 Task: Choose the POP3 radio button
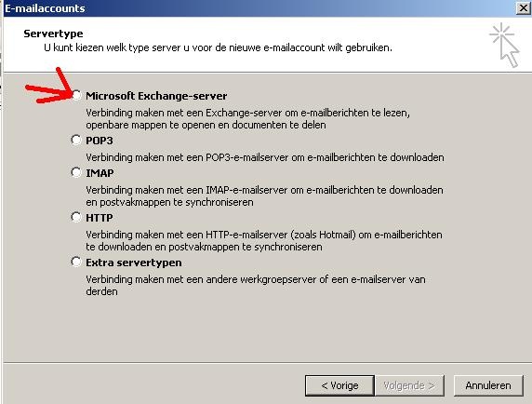click(76, 140)
